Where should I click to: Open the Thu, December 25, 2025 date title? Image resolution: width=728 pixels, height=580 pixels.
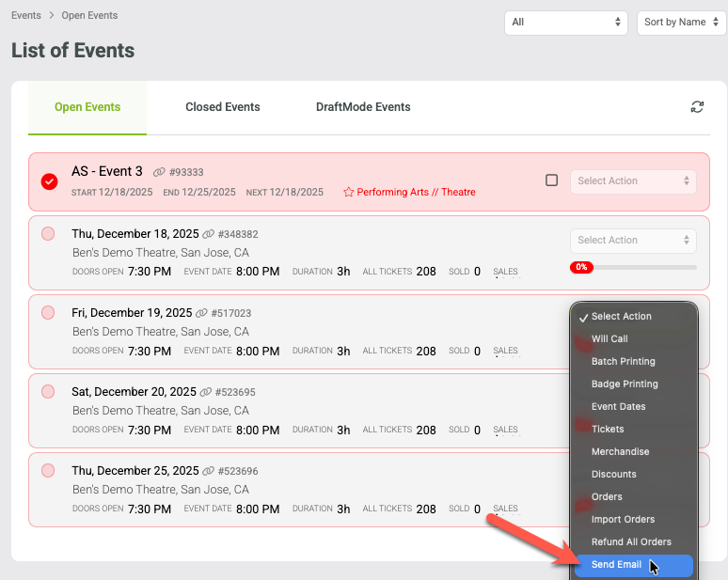[135, 471]
